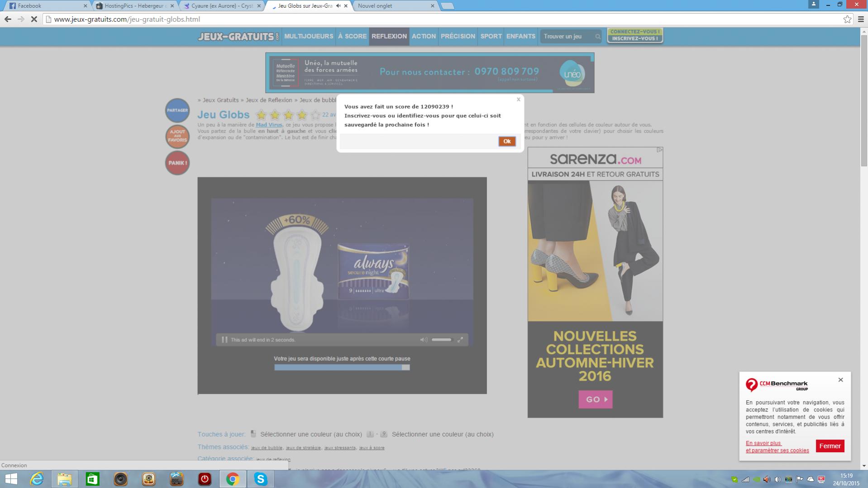Open Skype from the taskbar
This screenshot has height=488, width=868.
[260, 479]
